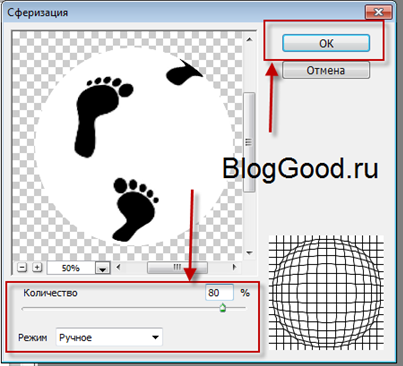Viewport: 403px width, 366px height.
Task: Click the horizontal preview scrollbar thumb
Action: [177, 267]
